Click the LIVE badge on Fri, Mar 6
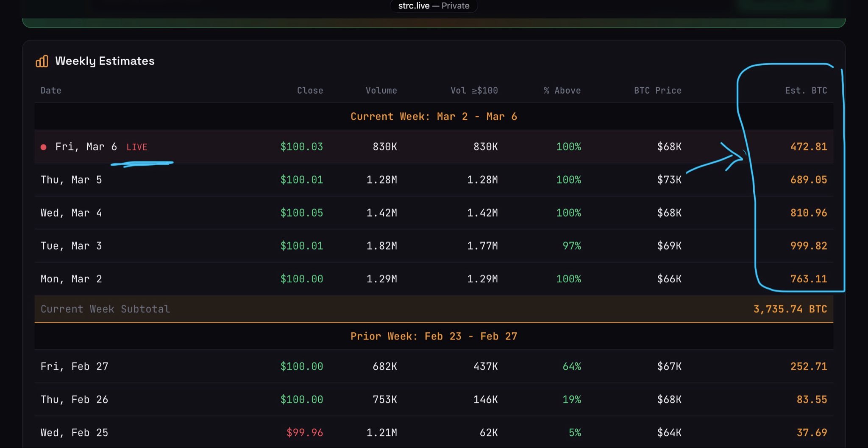The width and height of the screenshot is (868, 448). coord(136,147)
